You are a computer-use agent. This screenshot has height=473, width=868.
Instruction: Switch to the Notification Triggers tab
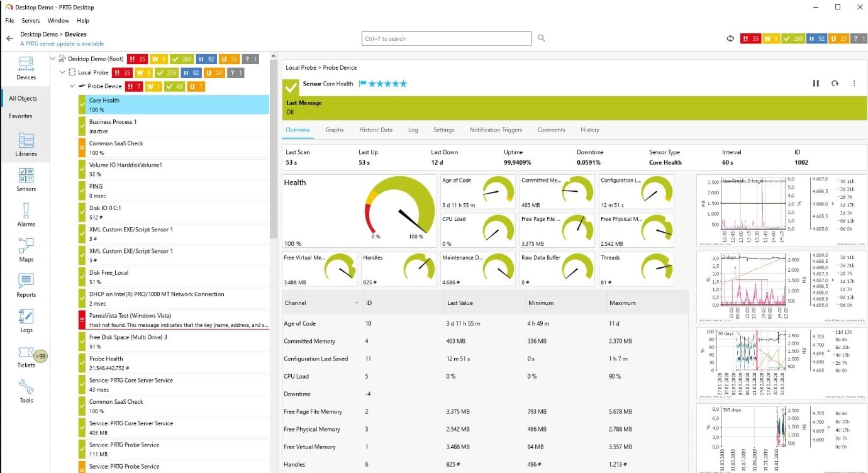[496, 130]
